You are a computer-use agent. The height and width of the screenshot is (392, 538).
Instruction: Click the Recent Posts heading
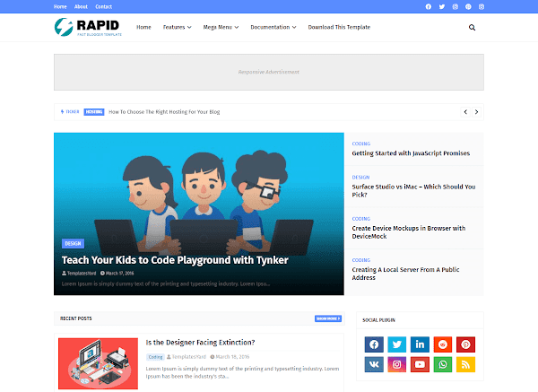pyautogui.click(x=76, y=318)
